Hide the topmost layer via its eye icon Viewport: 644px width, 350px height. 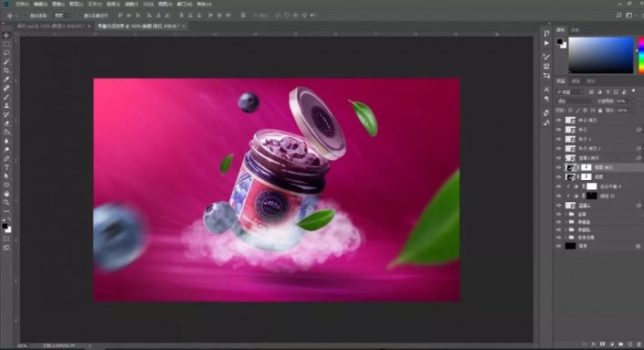[x=558, y=121]
